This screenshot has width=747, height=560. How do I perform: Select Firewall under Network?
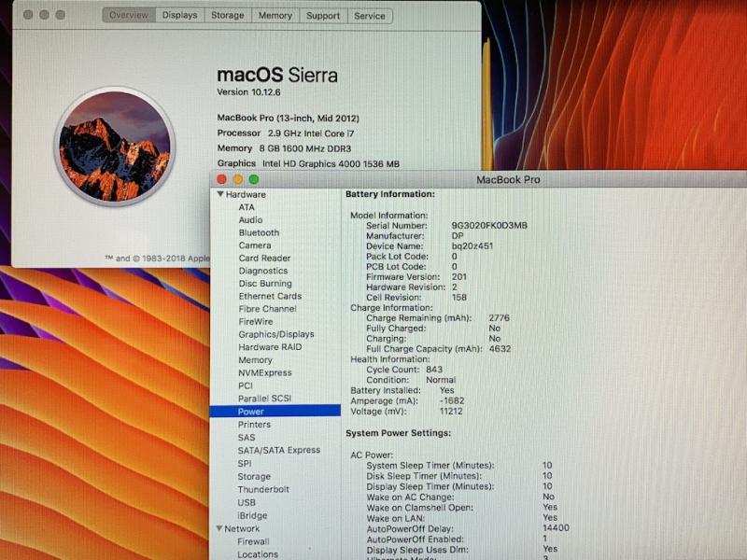tap(253, 541)
